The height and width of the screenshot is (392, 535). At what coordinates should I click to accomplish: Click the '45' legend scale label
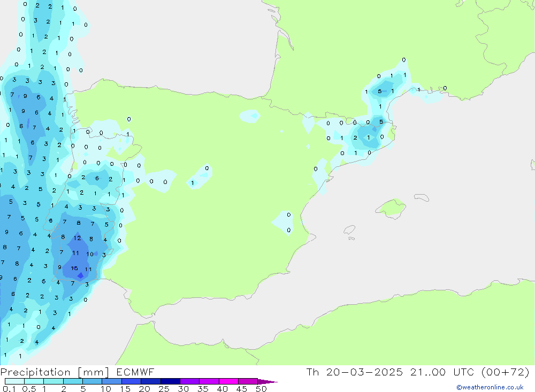[242, 389]
